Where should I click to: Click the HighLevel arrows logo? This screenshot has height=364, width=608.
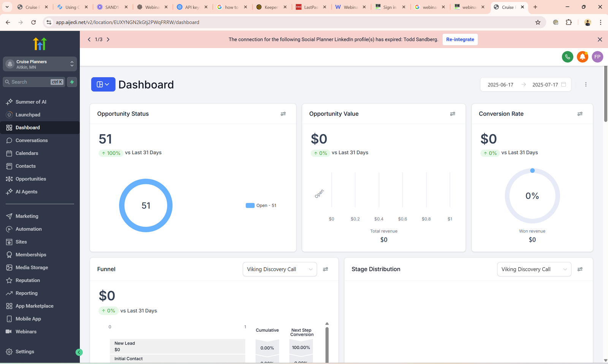pyautogui.click(x=40, y=44)
